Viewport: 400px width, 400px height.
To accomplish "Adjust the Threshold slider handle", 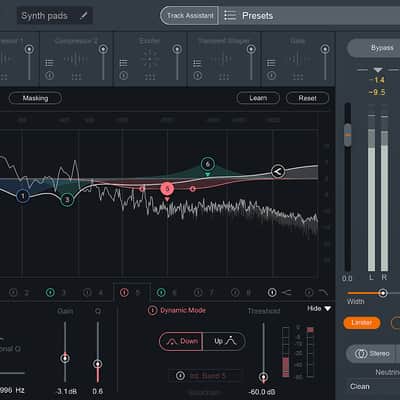I will coord(263,377).
